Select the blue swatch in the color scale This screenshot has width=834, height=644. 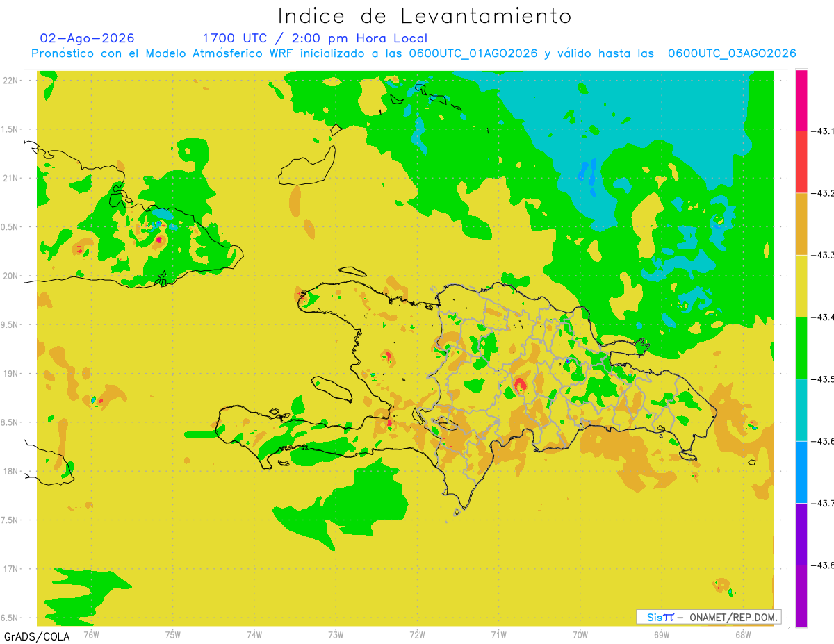[x=801, y=472]
